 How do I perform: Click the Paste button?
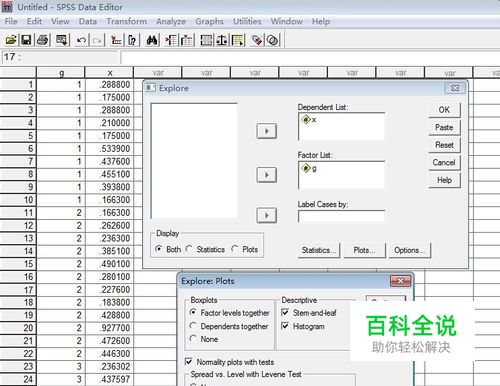(444, 127)
